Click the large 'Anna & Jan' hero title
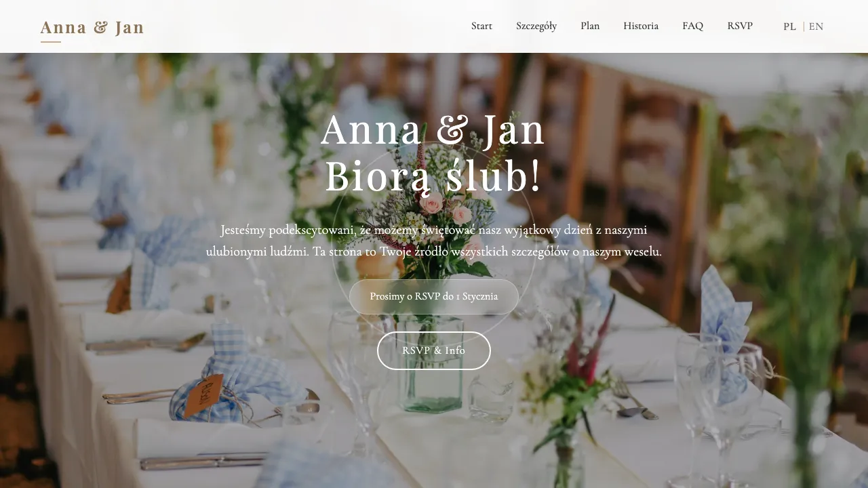 pos(433,131)
